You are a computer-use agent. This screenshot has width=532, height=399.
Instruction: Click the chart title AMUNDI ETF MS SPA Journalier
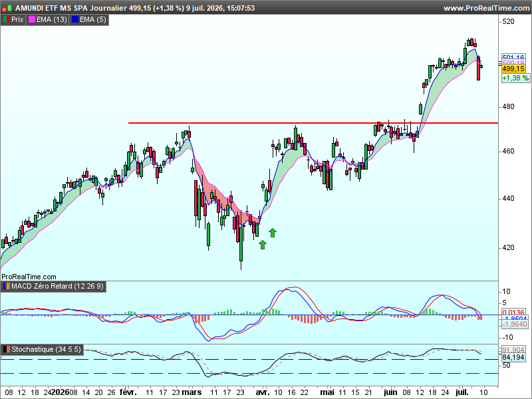click(x=71, y=8)
